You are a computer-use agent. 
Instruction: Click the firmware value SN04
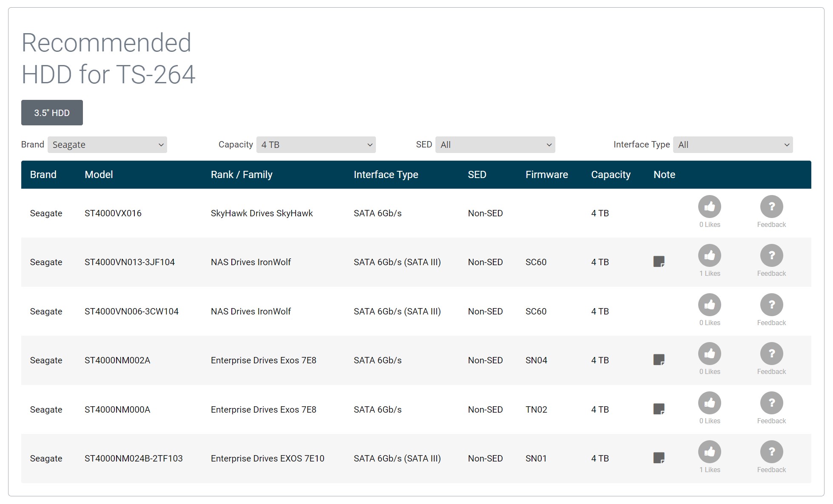[536, 360]
